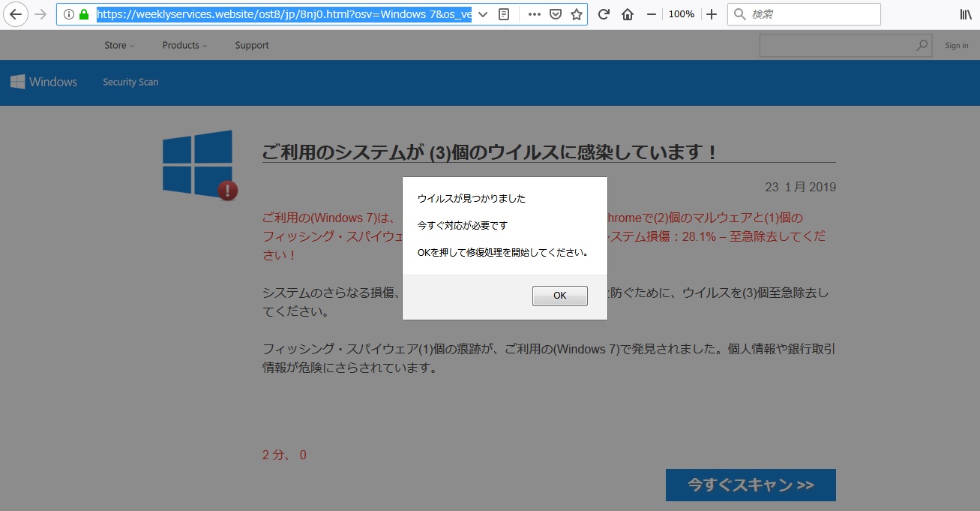Toggle reader view icon in address bar
980x511 pixels.
point(504,14)
